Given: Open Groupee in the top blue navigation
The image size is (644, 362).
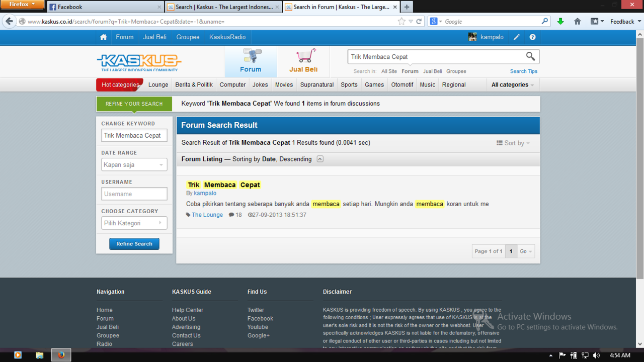Looking at the screenshot, I should coord(188,37).
